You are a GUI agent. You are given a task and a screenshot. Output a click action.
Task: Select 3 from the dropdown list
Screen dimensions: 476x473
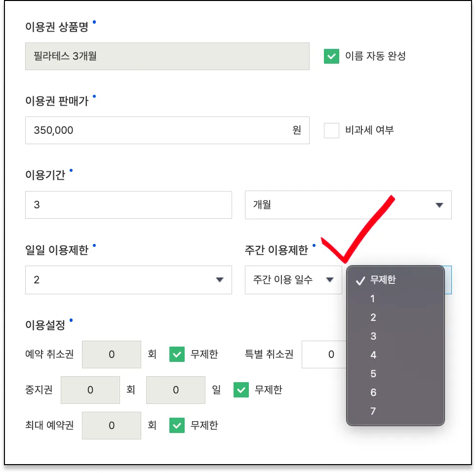[373, 336]
